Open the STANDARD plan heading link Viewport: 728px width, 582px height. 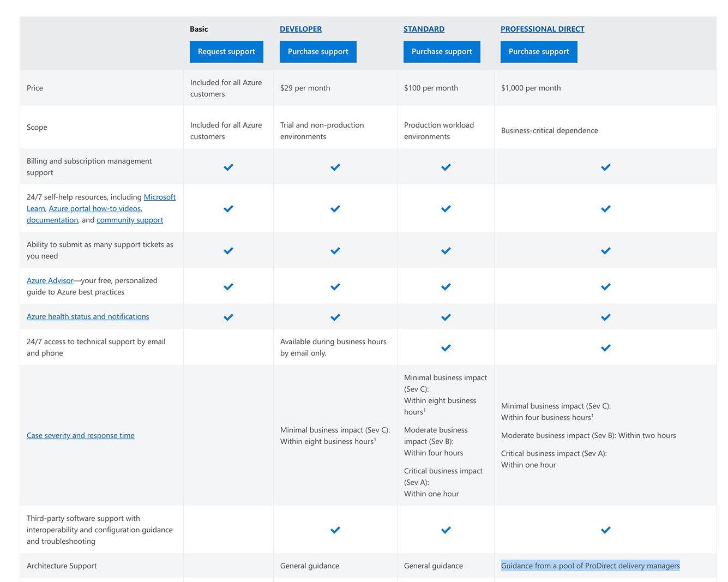coord(424,29)
